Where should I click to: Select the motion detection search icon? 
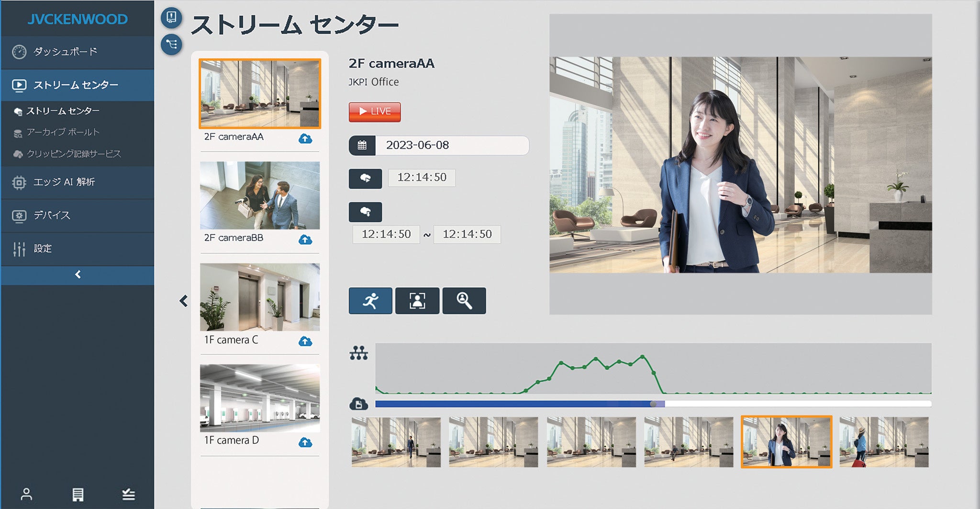tap(370, 300)
